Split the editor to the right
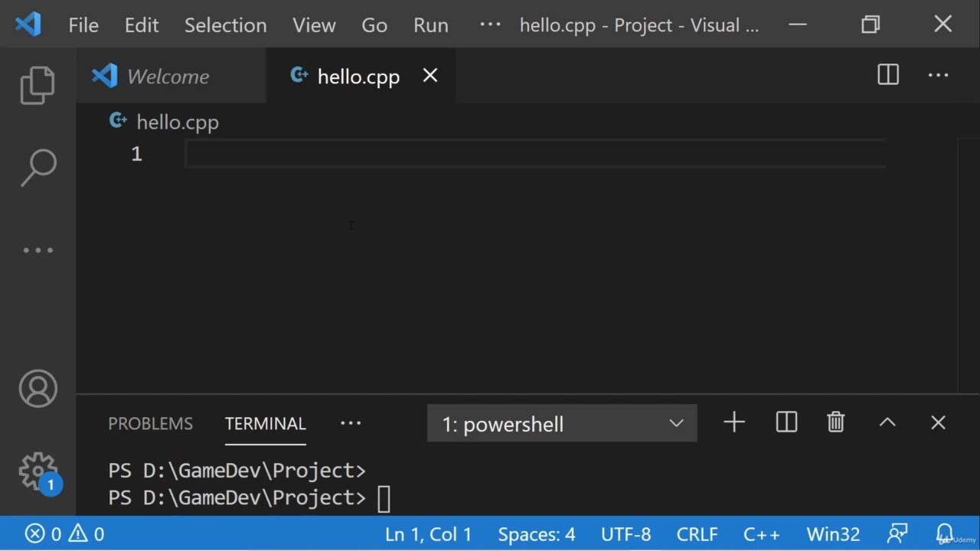The height and width of the screenshot is (551, 980). pyautogui.click(x=888, y=75)
